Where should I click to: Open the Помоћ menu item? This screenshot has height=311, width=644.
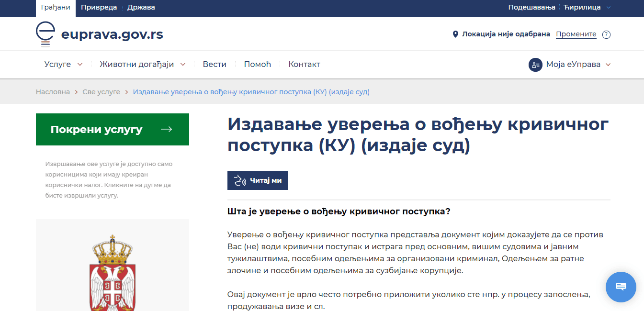257,65
